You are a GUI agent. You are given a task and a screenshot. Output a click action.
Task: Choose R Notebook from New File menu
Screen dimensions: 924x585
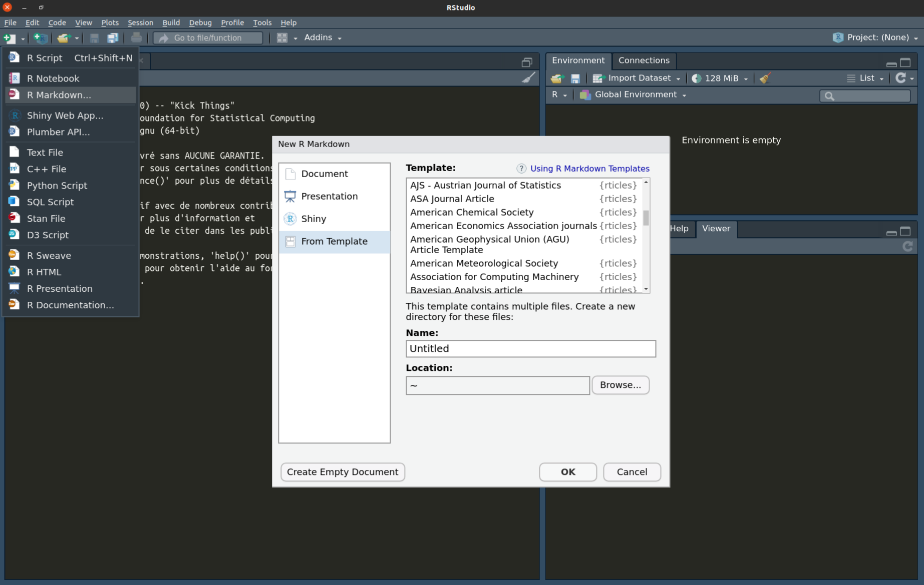[71, 78]
